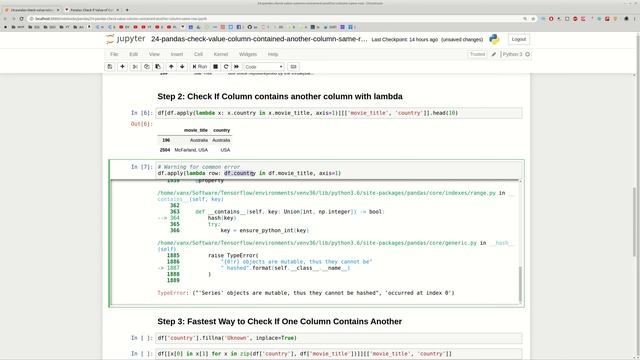Restart kernel and run all with fast-forward icon

236,67
